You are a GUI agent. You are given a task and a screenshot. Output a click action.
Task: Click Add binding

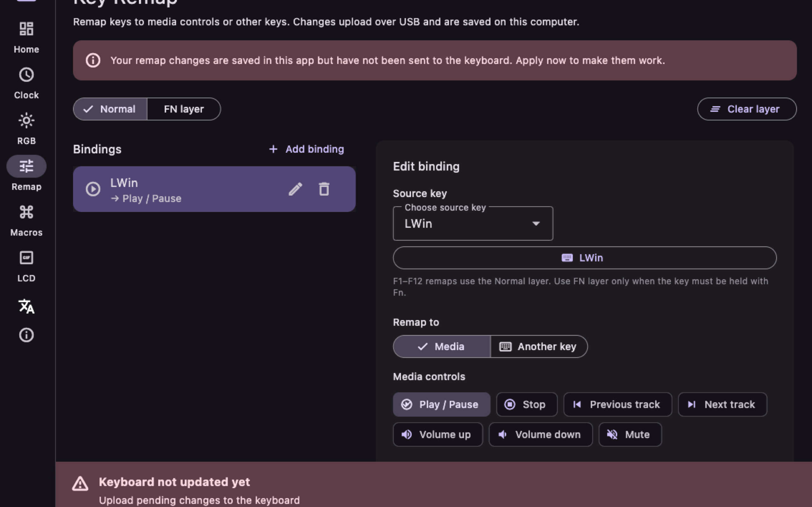pyautogui.click(x=307, y=149)
